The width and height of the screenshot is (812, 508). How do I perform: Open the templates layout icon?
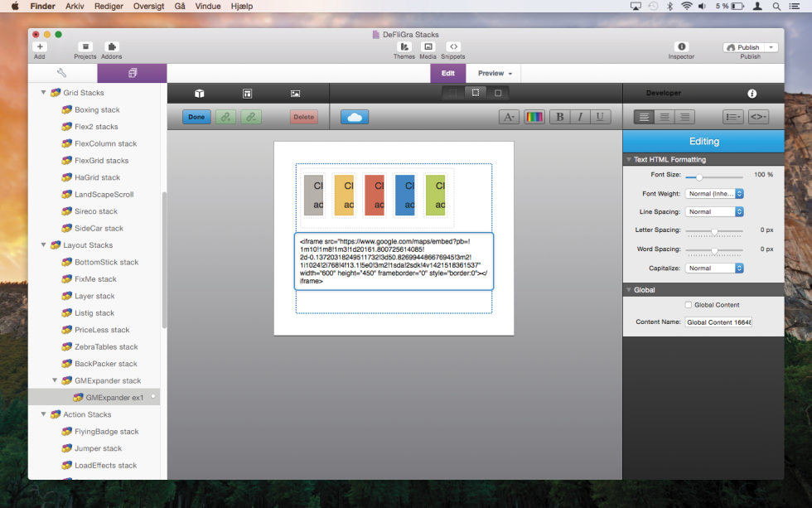click(247, 93)
